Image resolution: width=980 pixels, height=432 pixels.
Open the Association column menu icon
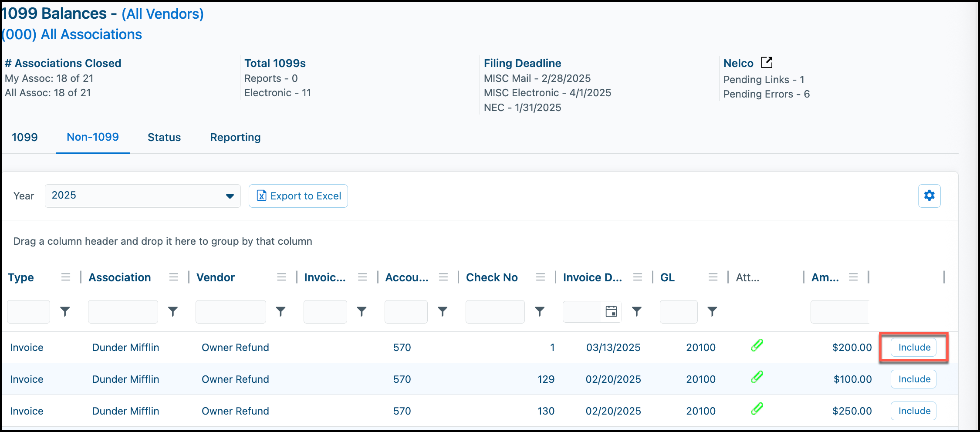click(x=174, y=277)
